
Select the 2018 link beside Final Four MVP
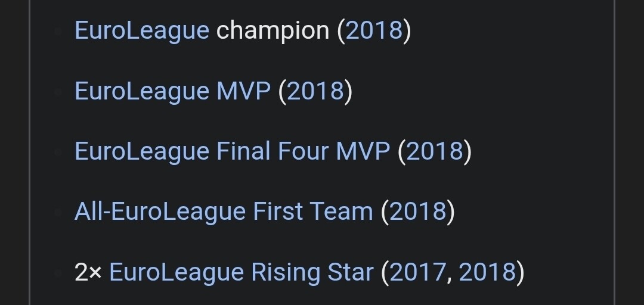[x=435, y=151]
